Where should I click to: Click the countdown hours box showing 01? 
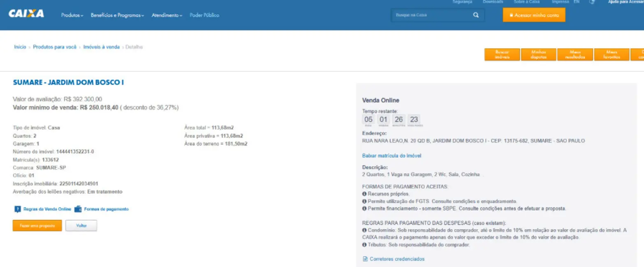coord(383,120)
